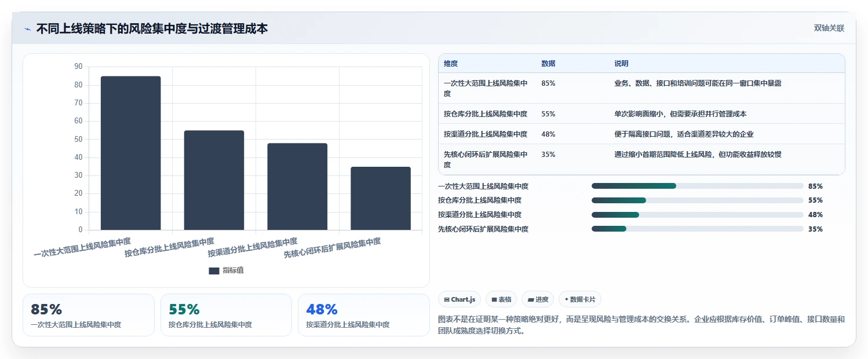Click the 48 bar for 按渠道分批上线
The width and height of the screenshot is (868, 359).
tap(297, 186)
